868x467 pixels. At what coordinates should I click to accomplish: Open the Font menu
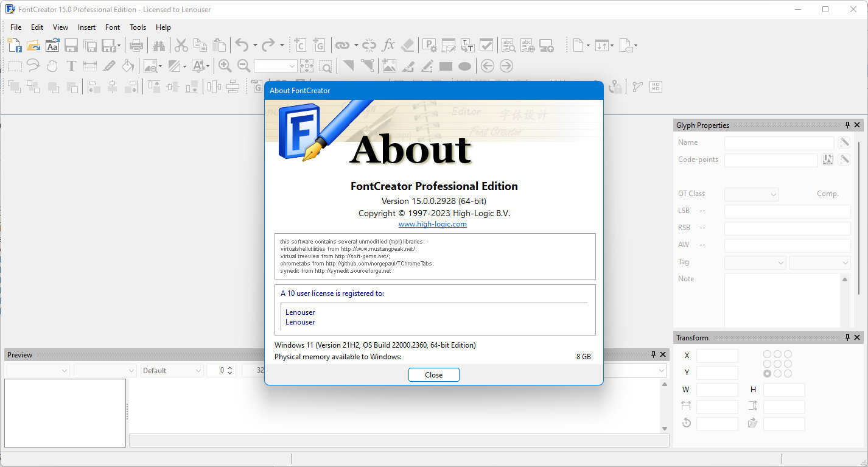pyautogui.click(x=113, y=27)
